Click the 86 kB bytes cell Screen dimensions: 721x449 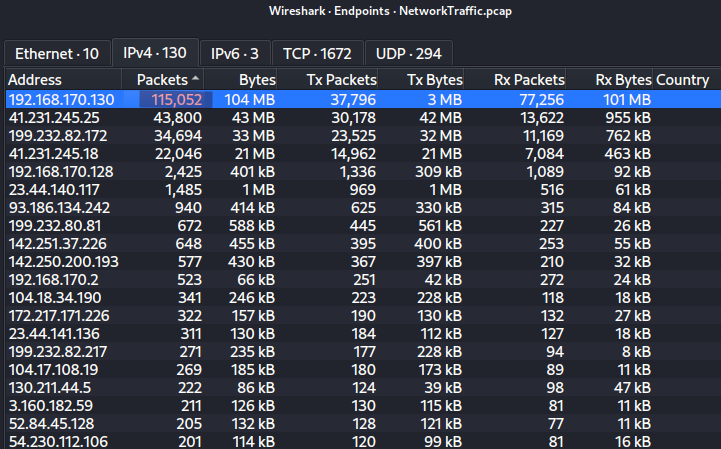click(x=256, y=387)
